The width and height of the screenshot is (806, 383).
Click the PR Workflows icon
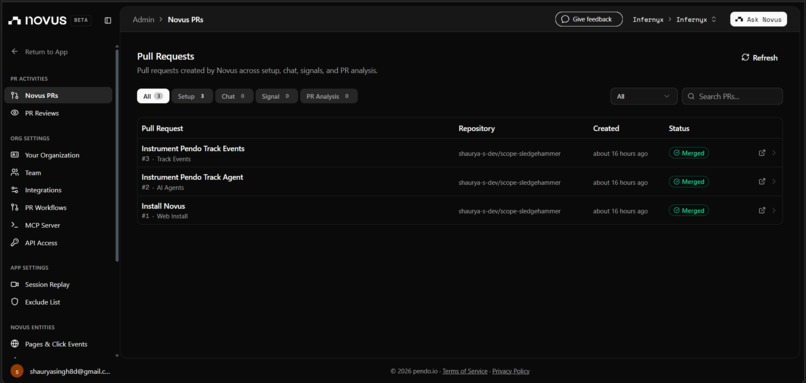(x=15, y=208)
